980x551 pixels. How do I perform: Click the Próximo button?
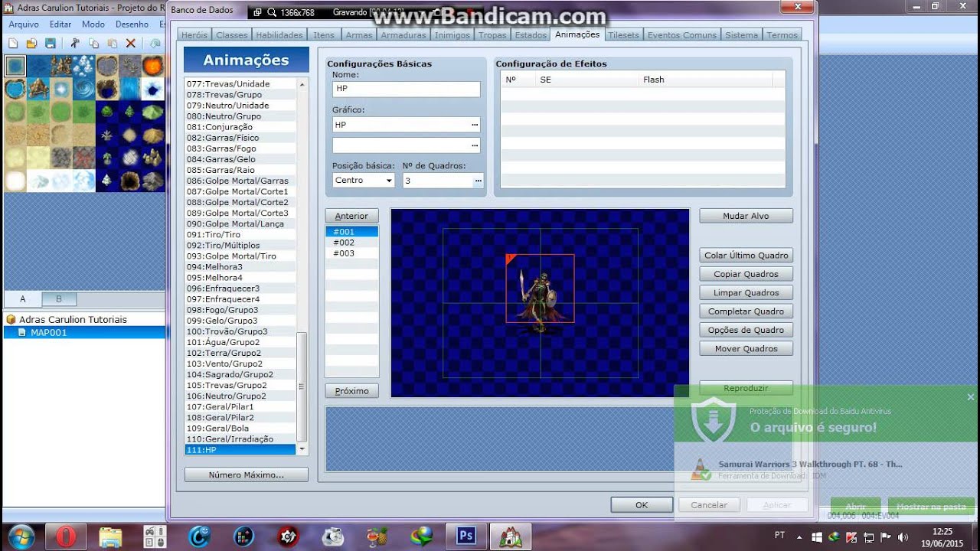(x=351, y=391)
